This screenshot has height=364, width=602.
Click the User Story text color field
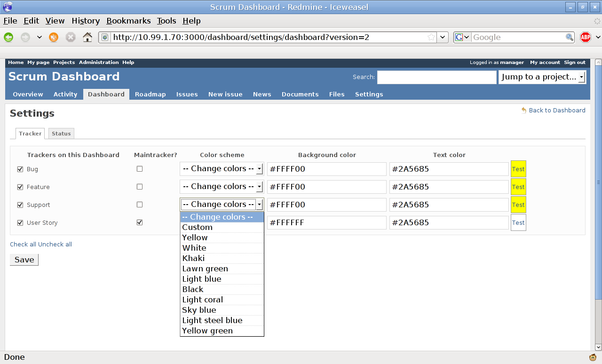tap(449, 222)
